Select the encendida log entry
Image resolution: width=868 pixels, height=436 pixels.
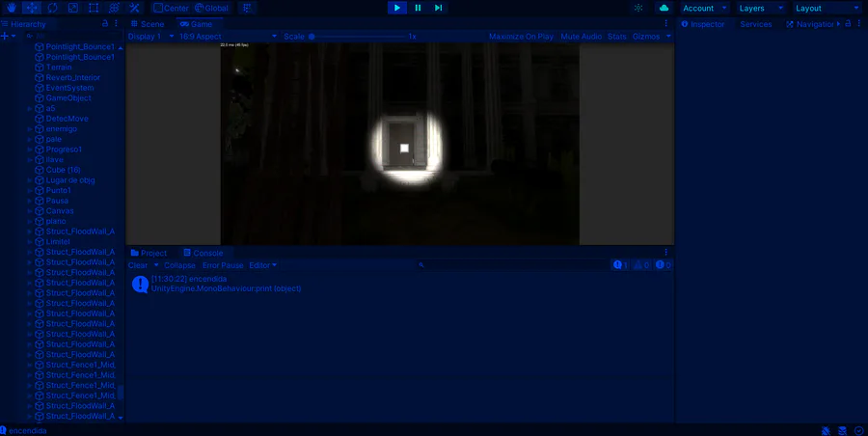399,284
